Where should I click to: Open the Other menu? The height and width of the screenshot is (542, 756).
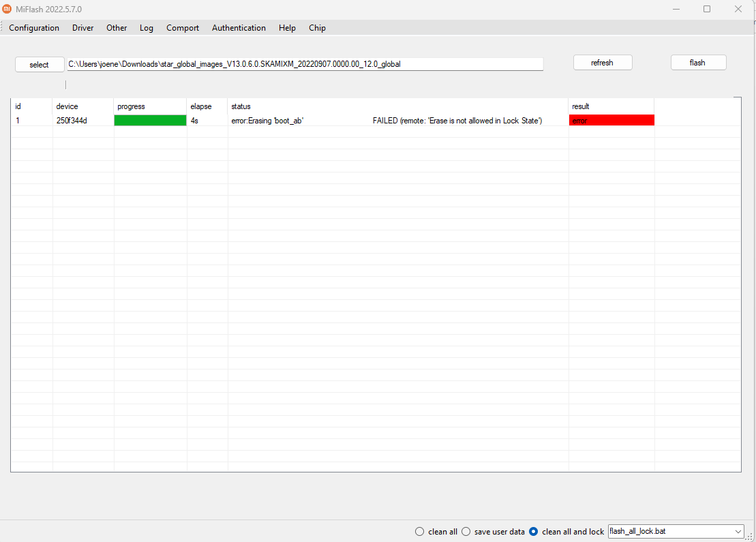pos(117,28)
